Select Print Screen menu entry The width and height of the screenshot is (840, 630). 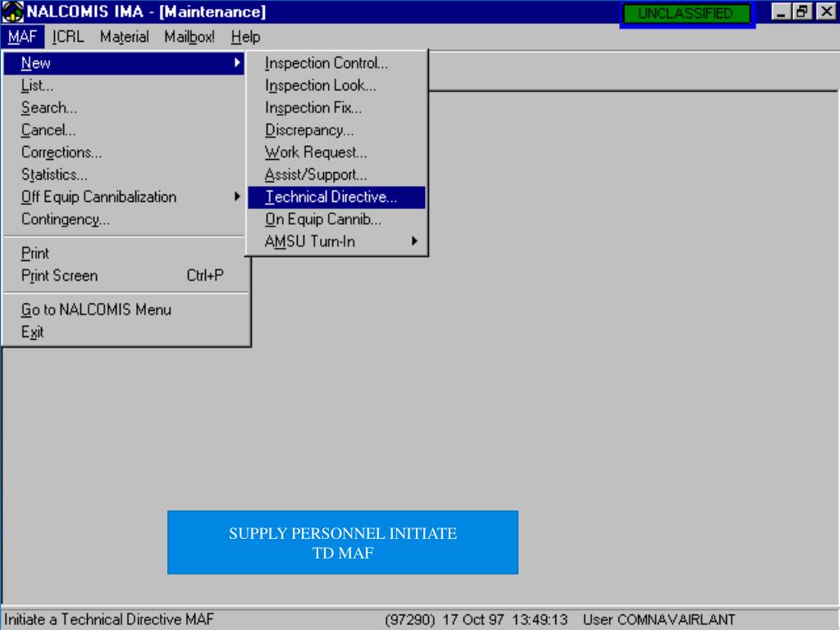(x=124, y=276)
